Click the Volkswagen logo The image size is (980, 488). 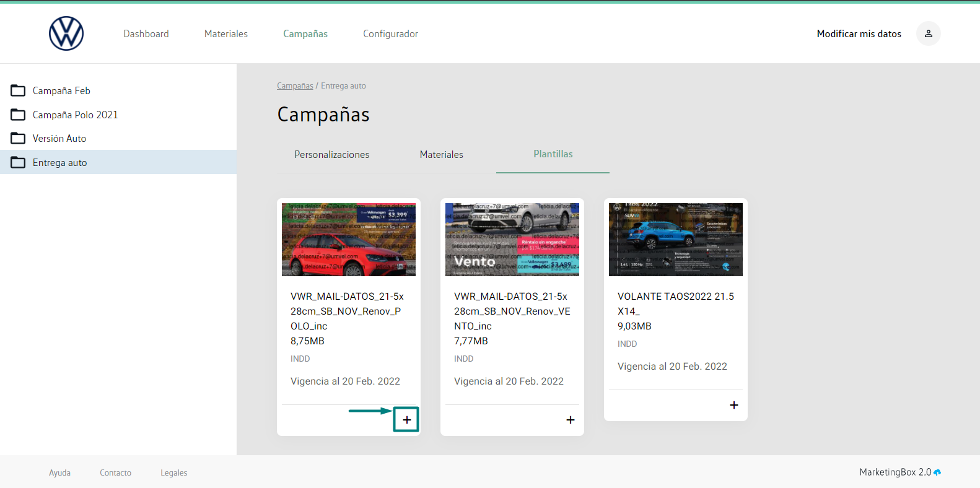pos(66,33)
